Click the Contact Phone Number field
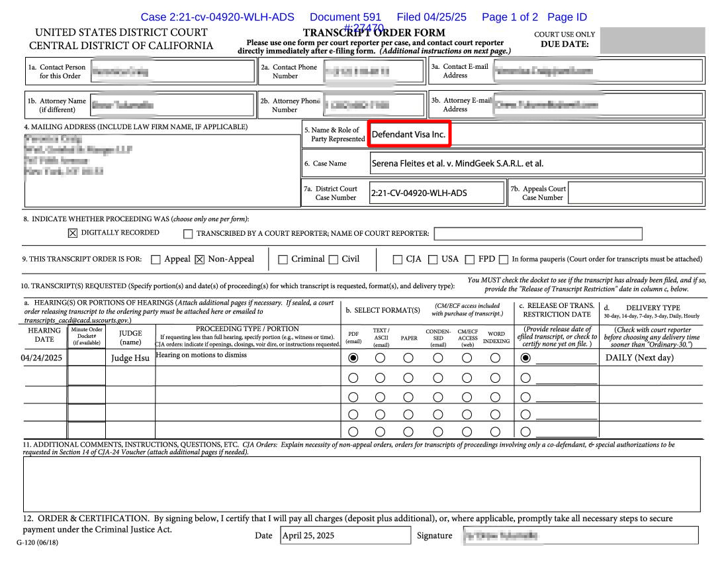 pyautogui.click(x=374, y=71)
